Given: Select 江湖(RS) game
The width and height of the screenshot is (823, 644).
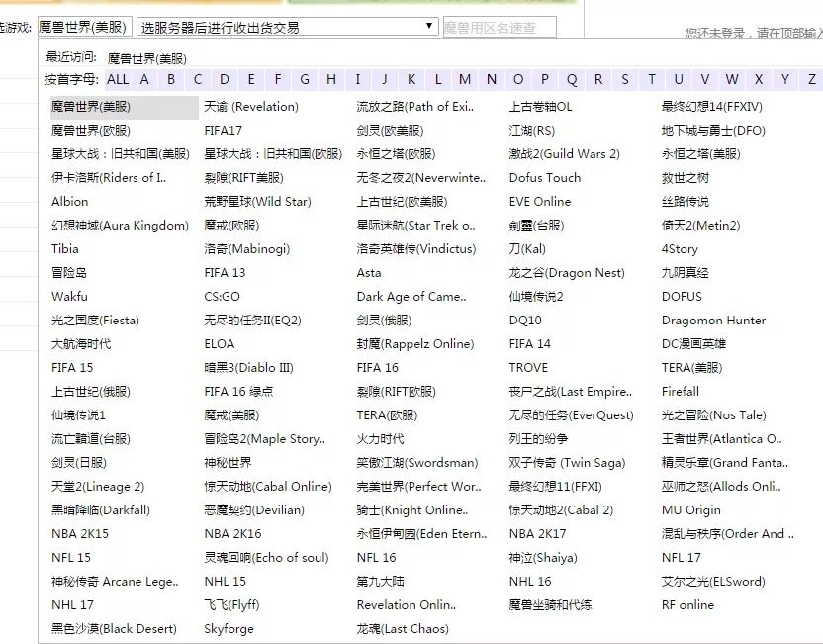Looking at the screenshot, I should click(532, 131).
